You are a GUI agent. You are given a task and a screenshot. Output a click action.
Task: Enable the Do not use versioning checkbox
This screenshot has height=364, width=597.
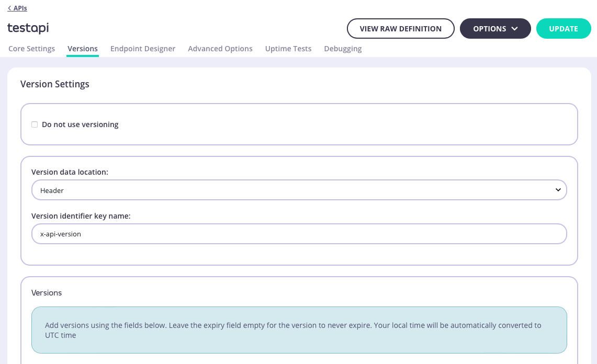coord(34,124)
